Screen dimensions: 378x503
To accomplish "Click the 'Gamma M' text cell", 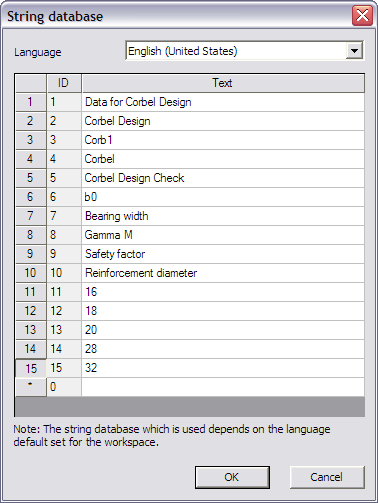I will tap(223, 235).
